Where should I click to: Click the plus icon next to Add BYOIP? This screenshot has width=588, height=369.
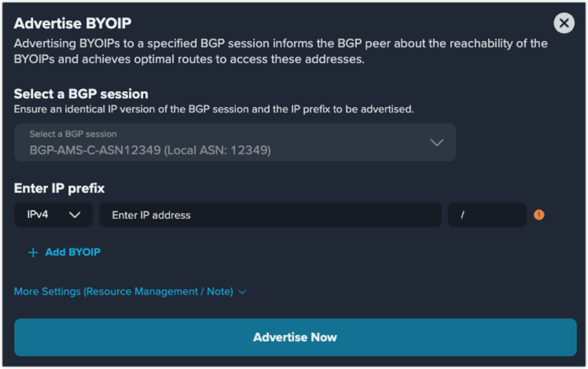(33, 253)
